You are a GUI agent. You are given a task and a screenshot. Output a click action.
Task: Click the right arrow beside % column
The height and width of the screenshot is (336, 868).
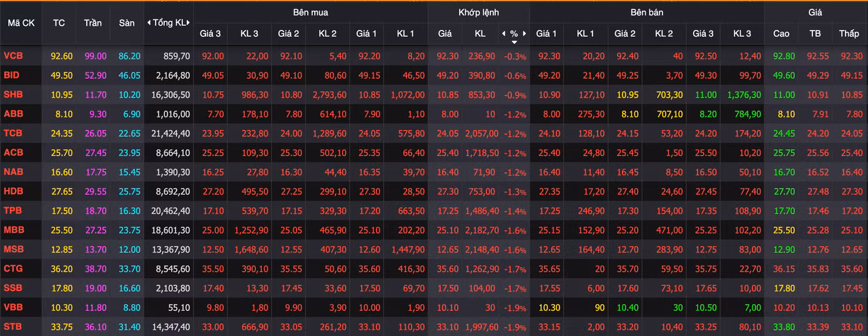tap(525, 33)
